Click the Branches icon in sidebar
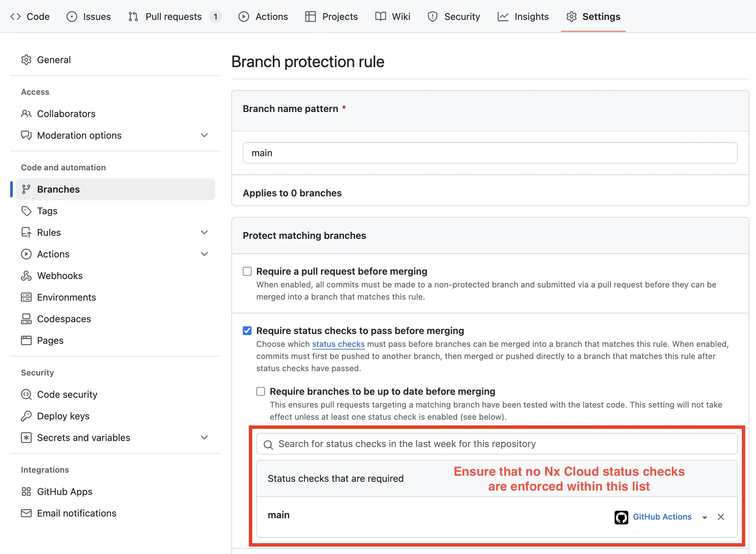This screenshot has height=554, width=756. coord(26,189)
